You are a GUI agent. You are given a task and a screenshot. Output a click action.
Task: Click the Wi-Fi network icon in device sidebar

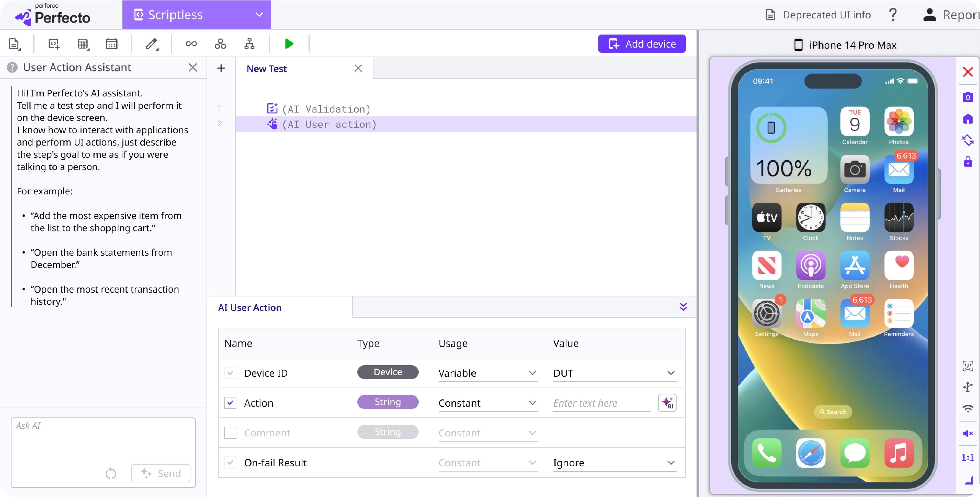(968, 409)
